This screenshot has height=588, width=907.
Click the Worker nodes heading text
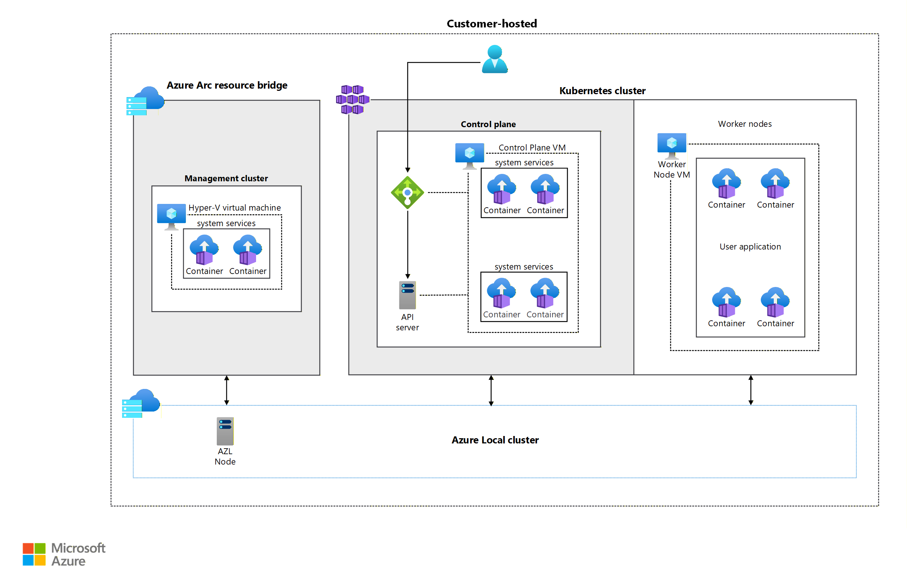click(744, 124)
